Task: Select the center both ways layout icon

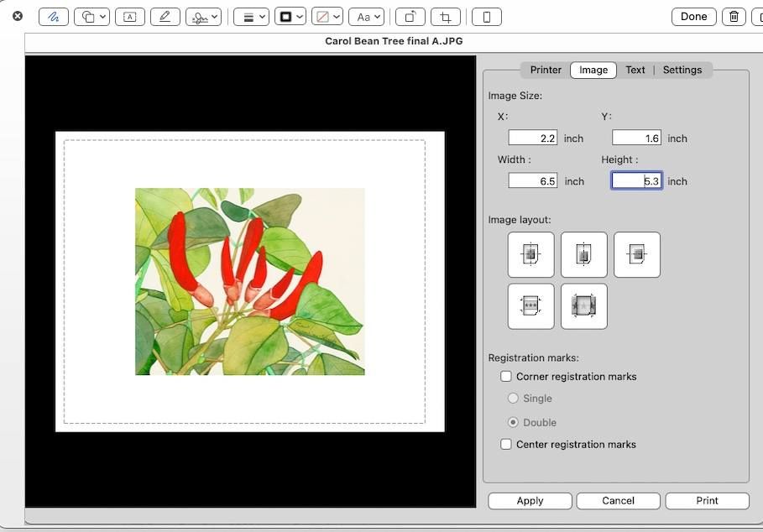Action: tap(530, 254)
